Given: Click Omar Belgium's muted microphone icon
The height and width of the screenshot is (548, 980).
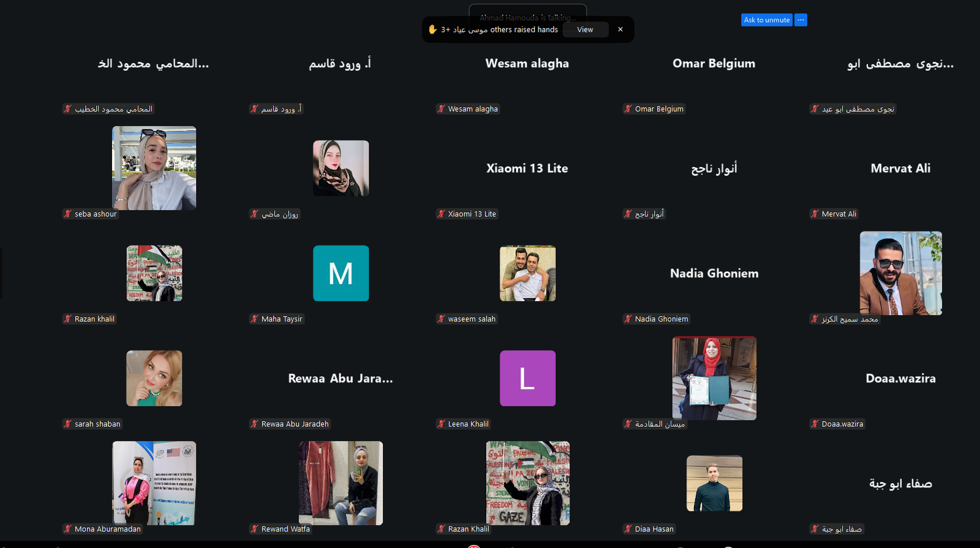Looking at the screenshot, I should [x=628, y=109].
